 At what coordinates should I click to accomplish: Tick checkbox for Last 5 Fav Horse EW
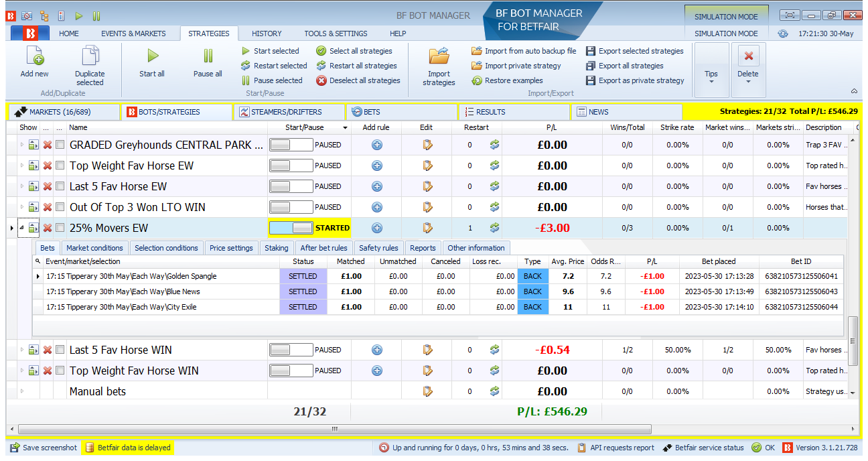click(x=60, y=186)
